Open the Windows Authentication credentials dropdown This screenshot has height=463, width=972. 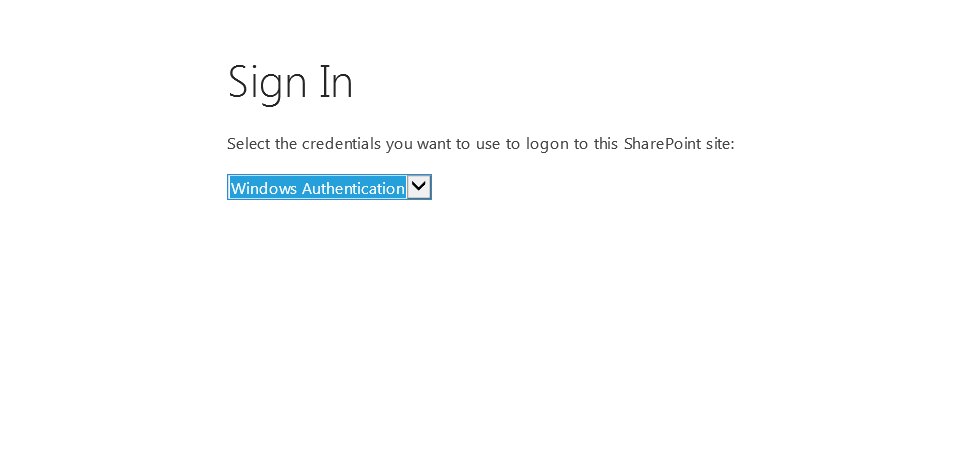pyautogui.click(x=329, y=187)
